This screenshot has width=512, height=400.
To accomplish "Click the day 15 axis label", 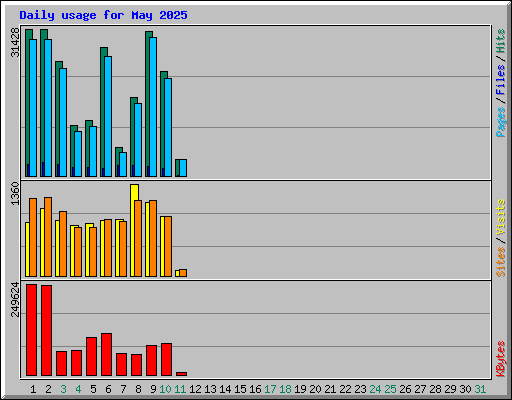I will coord(240,389).
